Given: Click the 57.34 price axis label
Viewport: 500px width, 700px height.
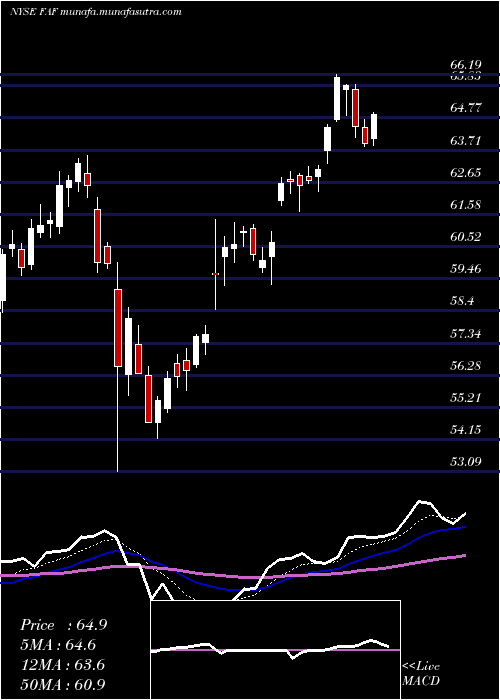Looking at the screenshot, I should coord(466,333).
